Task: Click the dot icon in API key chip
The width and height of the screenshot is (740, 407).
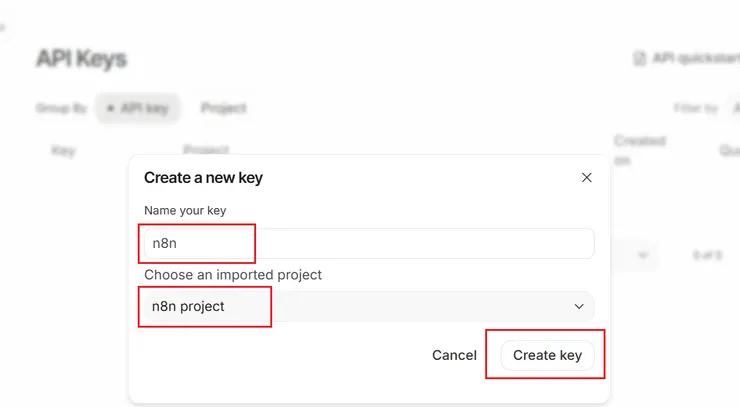Action: tap(110, 108)
